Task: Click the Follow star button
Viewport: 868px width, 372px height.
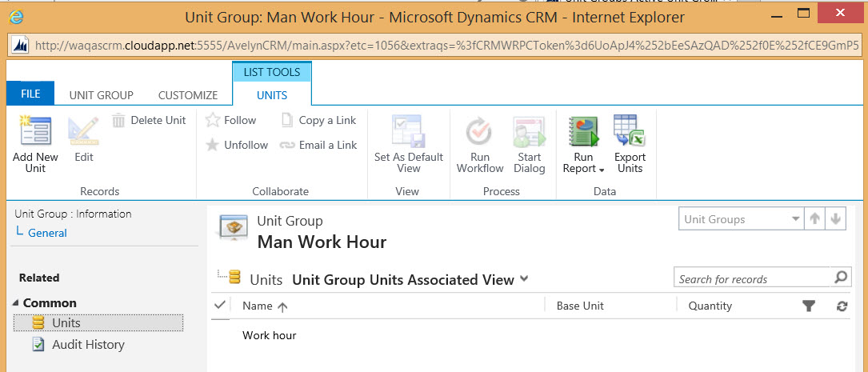Action: click(x=230, y=120)
